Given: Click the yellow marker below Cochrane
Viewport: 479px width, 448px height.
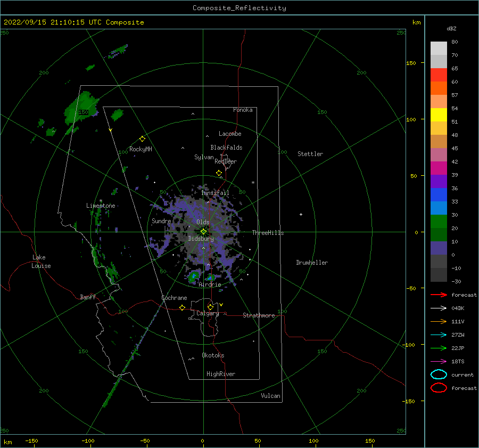Looking at the screenshot, I should pos(182,307).
